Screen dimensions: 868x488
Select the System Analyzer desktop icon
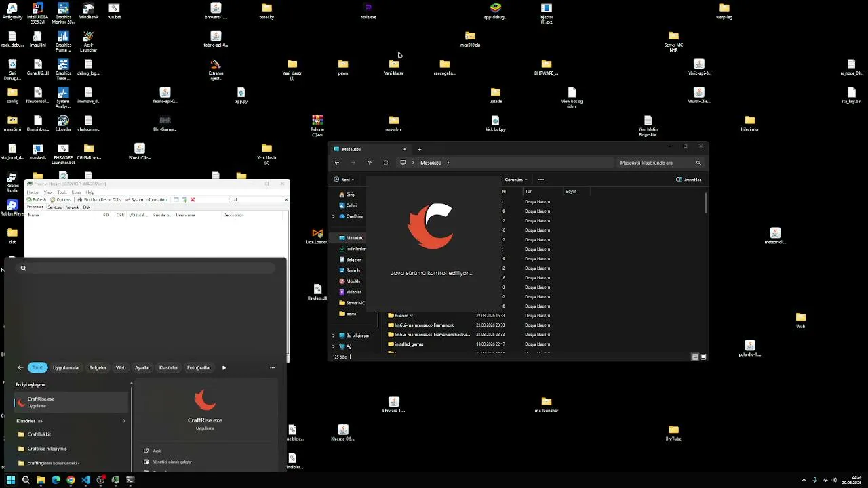tap(63, 98)
